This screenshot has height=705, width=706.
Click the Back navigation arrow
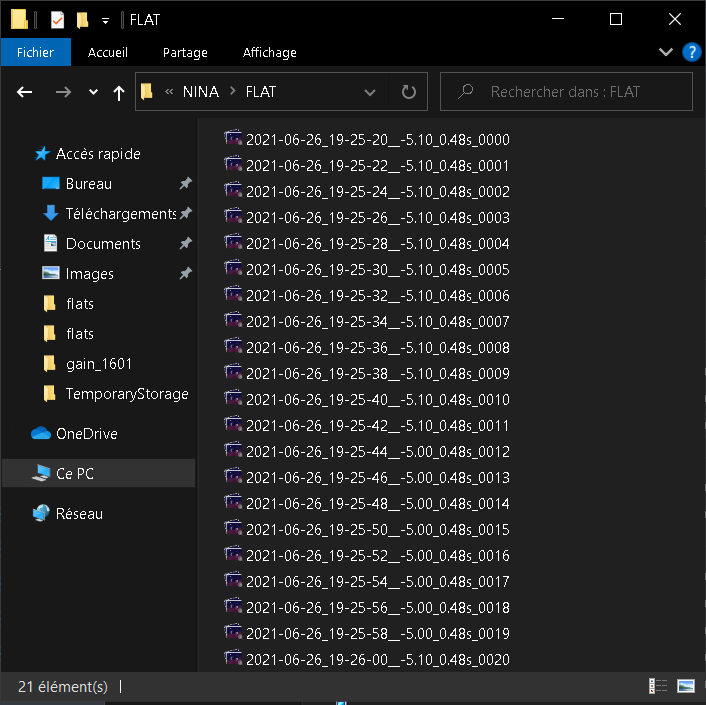pyautogui.click(x=25, y=92)
